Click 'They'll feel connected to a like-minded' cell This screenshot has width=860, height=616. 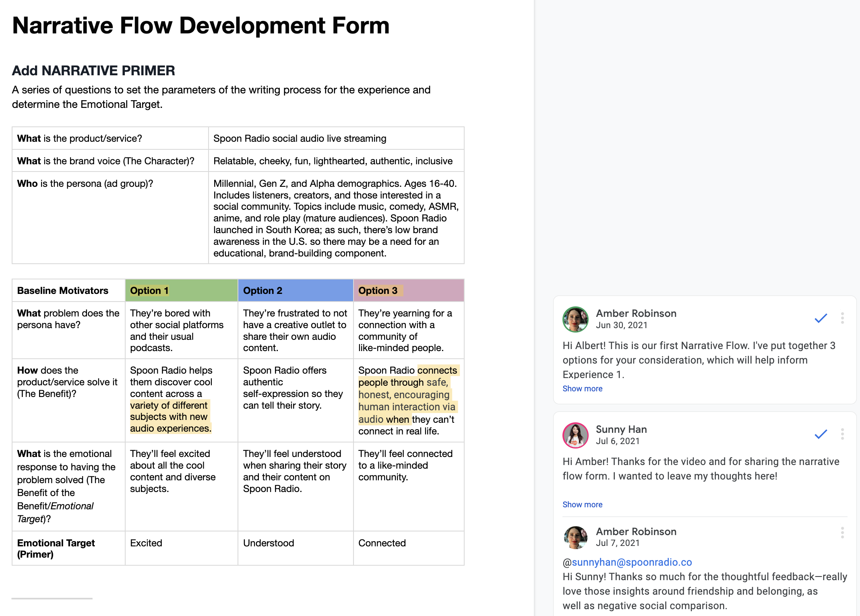(409, 486)
